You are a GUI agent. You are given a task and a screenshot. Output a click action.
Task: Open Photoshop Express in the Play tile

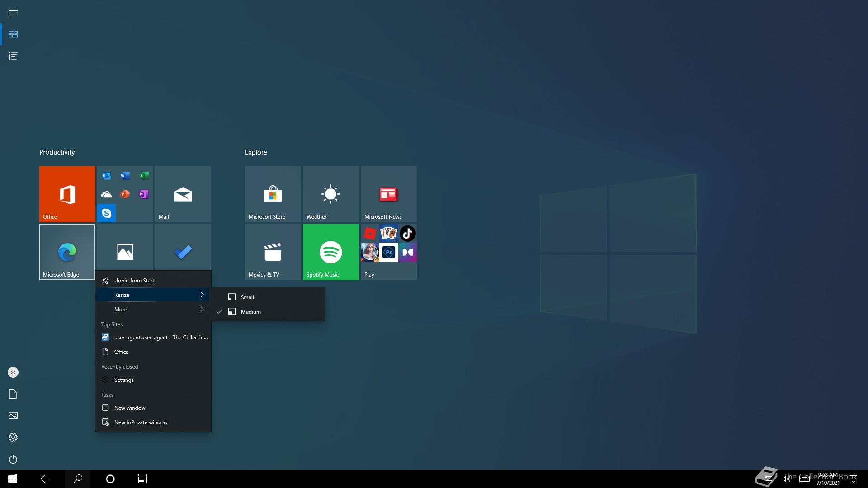point(389,252)
